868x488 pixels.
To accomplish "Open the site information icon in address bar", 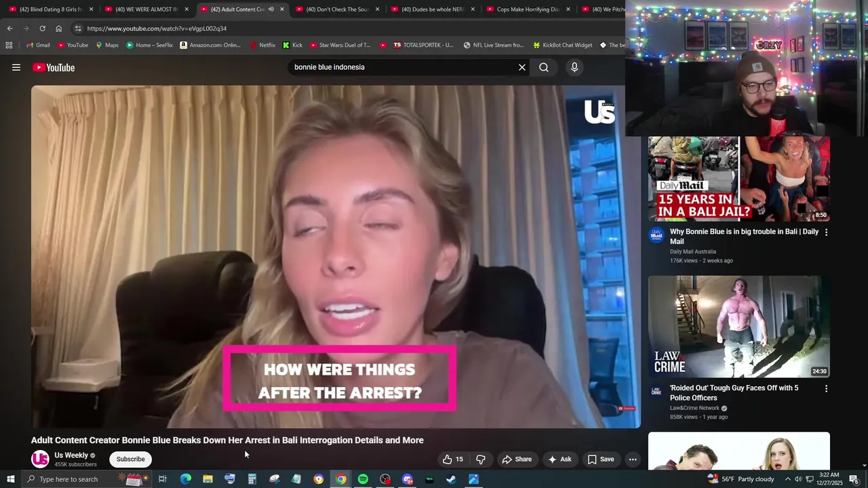I will pos(78,28).
